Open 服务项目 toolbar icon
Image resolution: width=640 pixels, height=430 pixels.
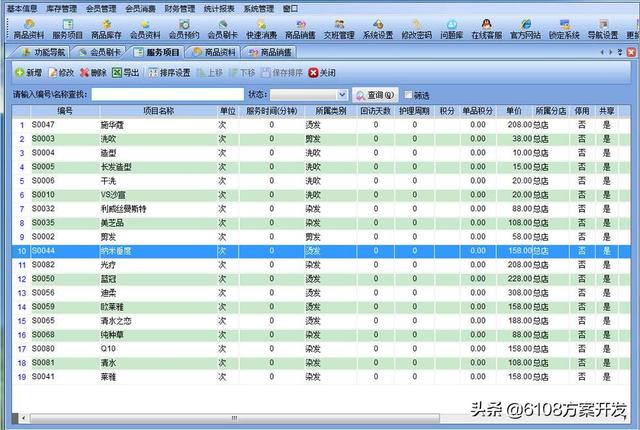tap(67, 29)
